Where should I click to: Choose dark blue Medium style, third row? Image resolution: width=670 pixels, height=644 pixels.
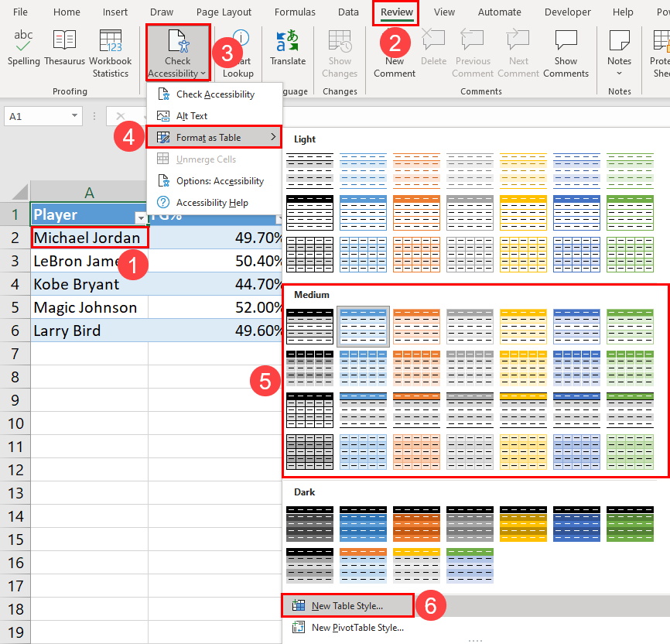[576, 410]
